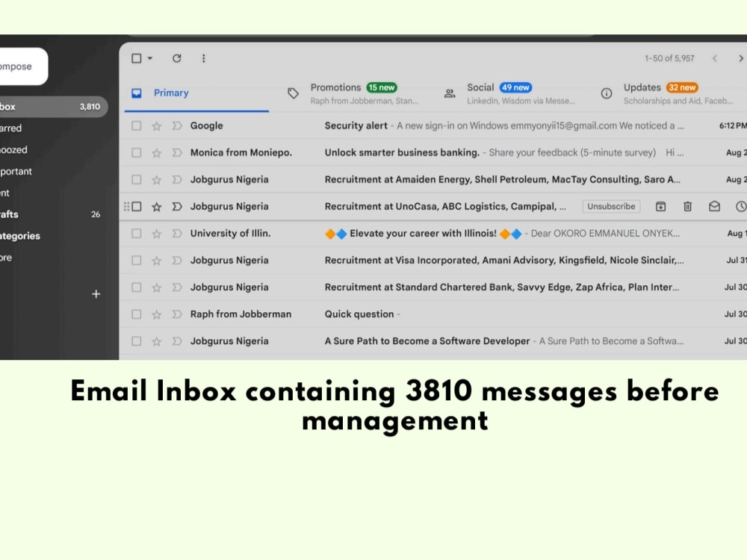747x560 pixels.
Task: Open the Security alert email
Action: click(x=433, y=125)
